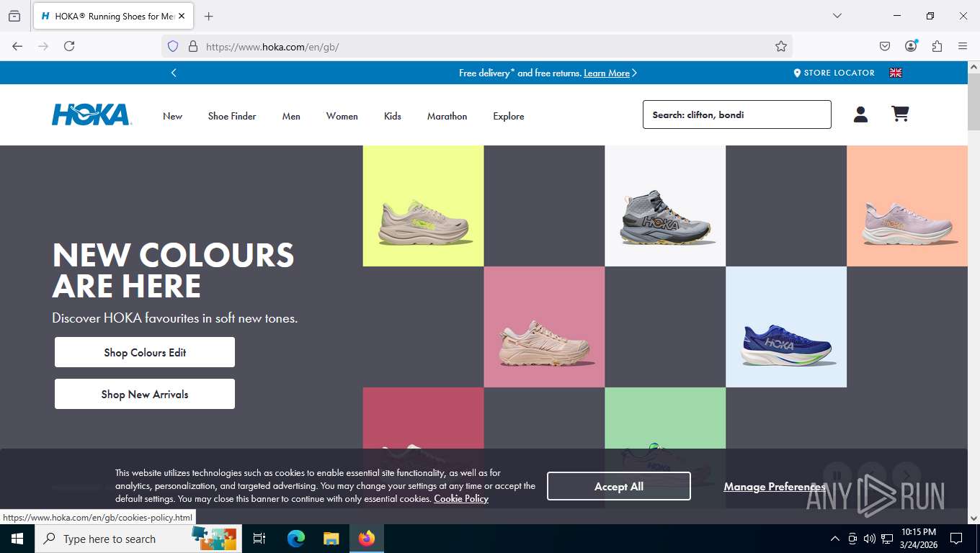Click the Firefox address bar
Viewport: 980px width, 553px height.
click(476, 46)
